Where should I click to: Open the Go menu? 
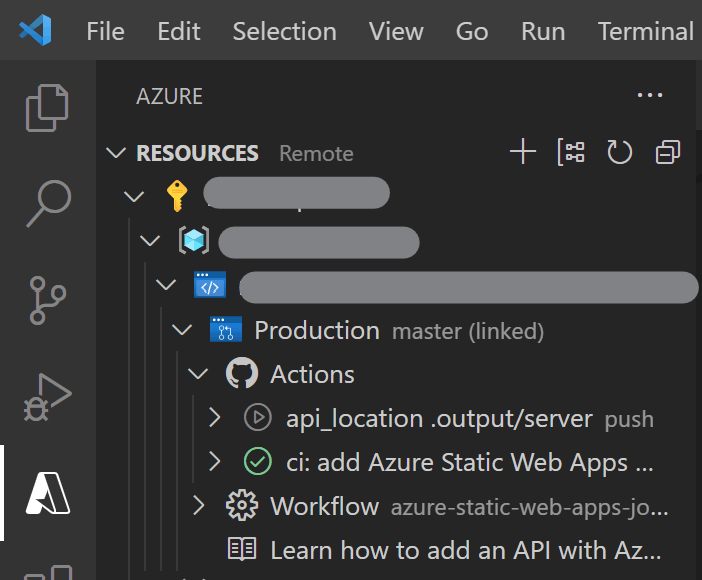pos(472,31)
